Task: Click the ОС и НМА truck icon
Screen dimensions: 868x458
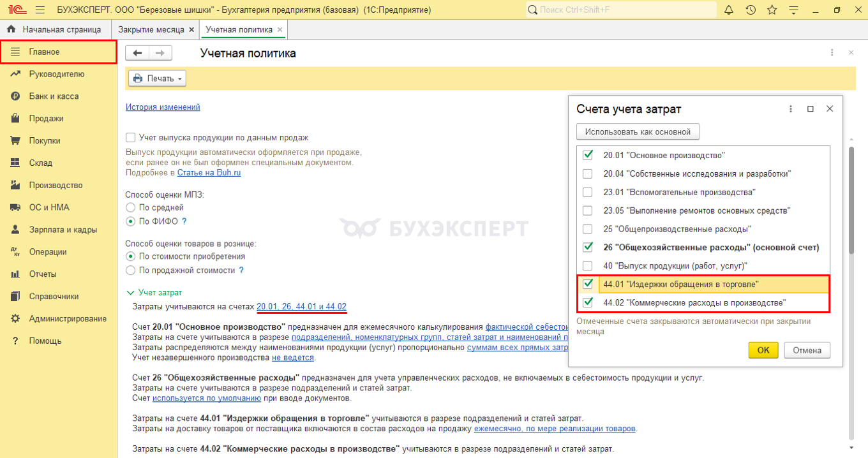Action: pyautogui.click(x=15, y=207)
